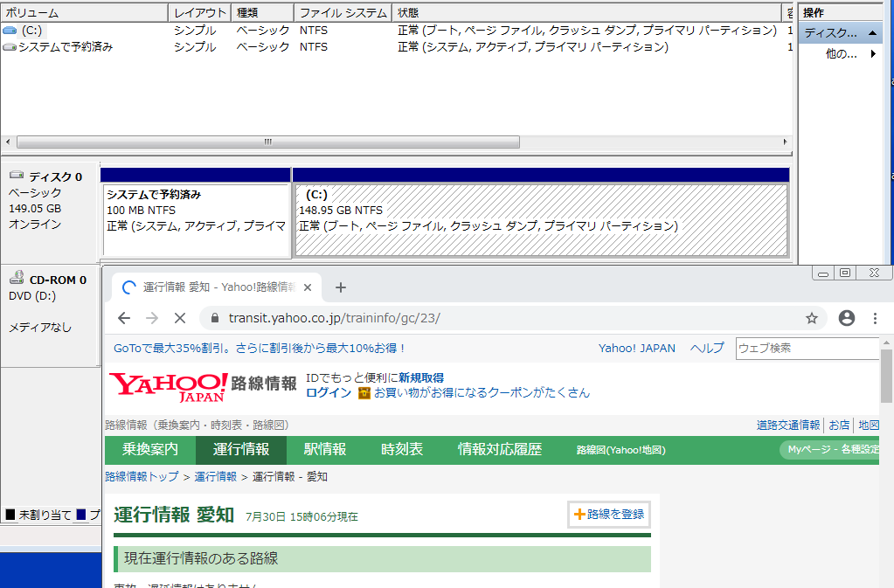
Task: Select the 運行情報 愛知 browser tab
Action: [x=217, y=287]
